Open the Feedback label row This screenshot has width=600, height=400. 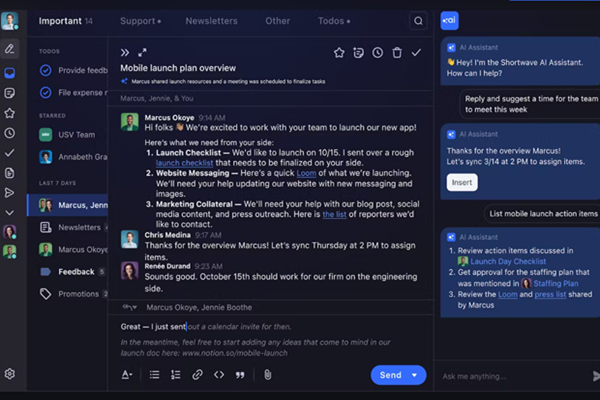point(68,272)
